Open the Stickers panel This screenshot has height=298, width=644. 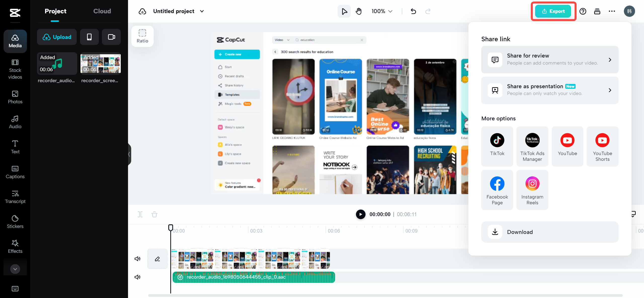15,222
